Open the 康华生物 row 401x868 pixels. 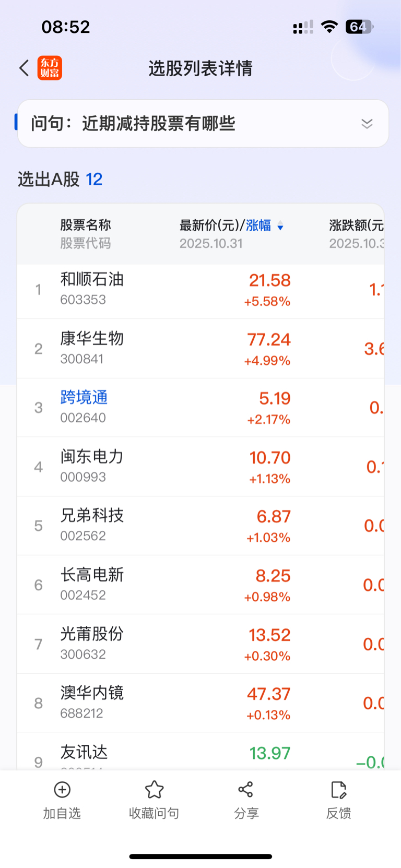pos(200,349)
